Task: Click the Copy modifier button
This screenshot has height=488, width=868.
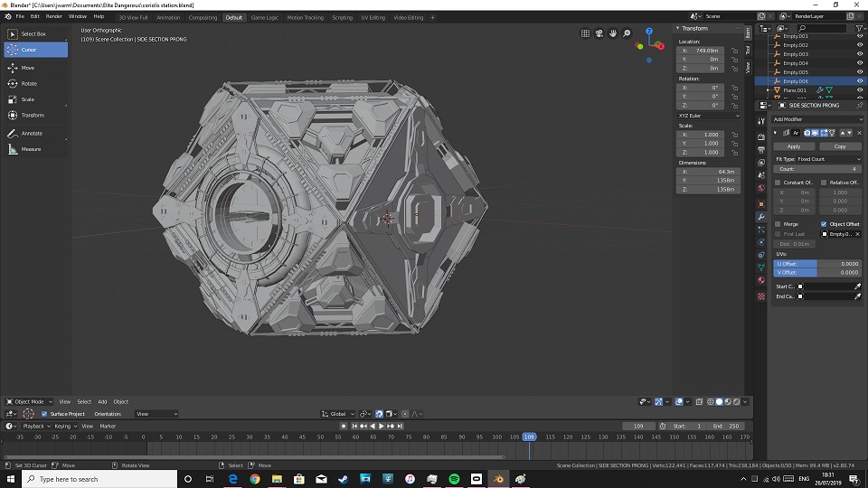Action: coord(840,146)
